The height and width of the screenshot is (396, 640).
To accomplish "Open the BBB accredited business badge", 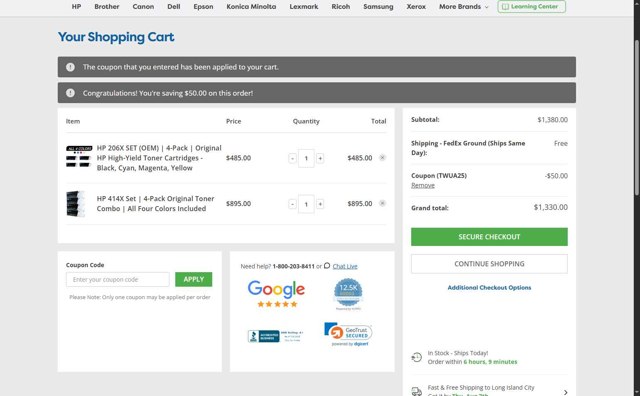I will click(276, 336).
